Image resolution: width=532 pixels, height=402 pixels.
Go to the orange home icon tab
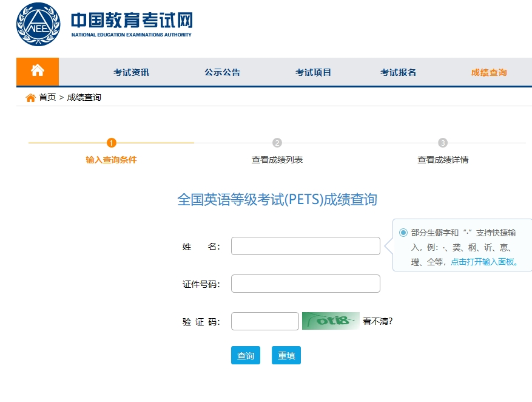point(38,71)
